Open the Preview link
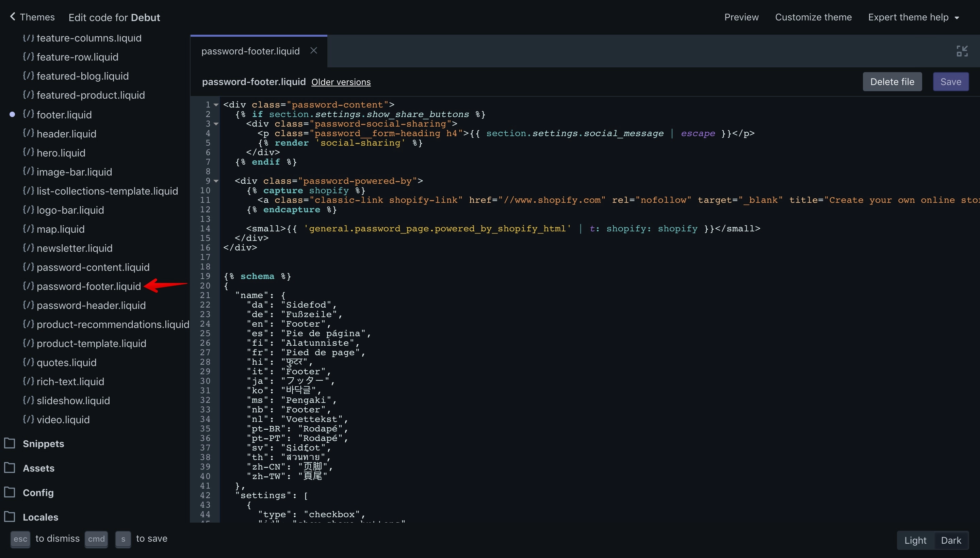 tap(741, 17)
